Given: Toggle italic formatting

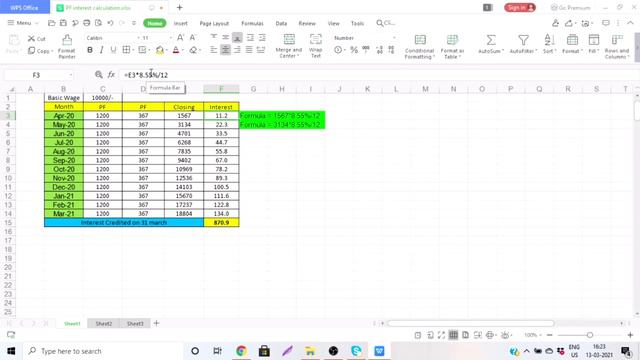Looking at the screenshot, I should (x=101, y=50).
